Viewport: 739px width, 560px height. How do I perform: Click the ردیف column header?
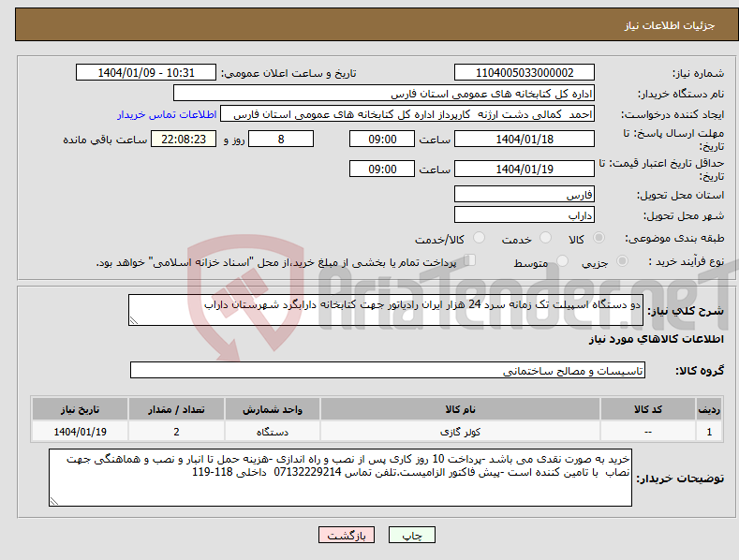[x=709, y=409]
